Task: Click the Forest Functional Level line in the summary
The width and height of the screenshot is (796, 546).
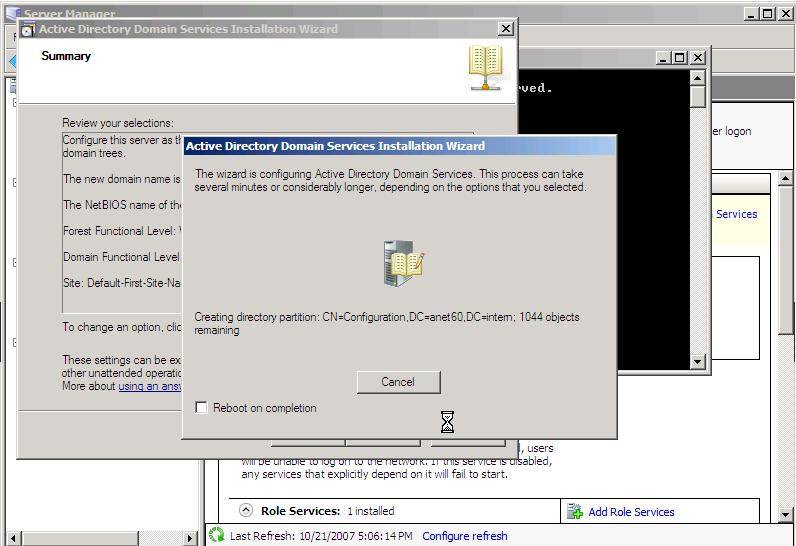Action: point(122,231)
